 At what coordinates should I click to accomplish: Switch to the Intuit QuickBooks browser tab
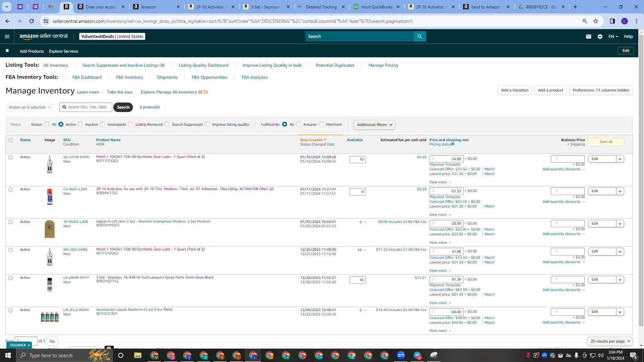[377, 7]
